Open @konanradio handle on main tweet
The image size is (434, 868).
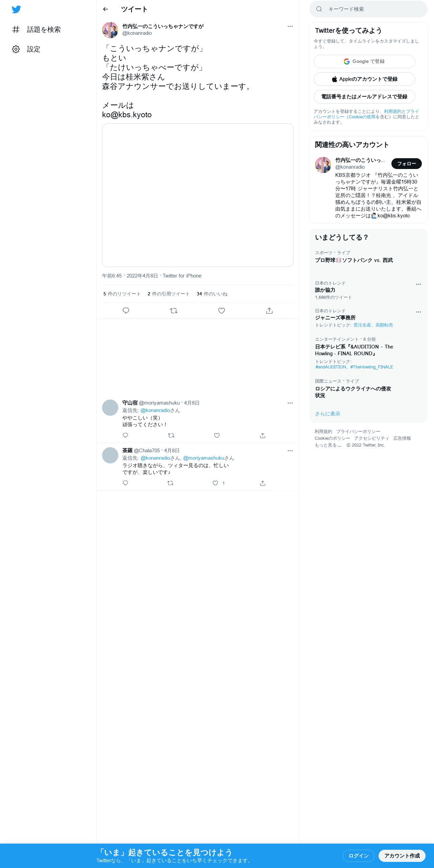137,33
